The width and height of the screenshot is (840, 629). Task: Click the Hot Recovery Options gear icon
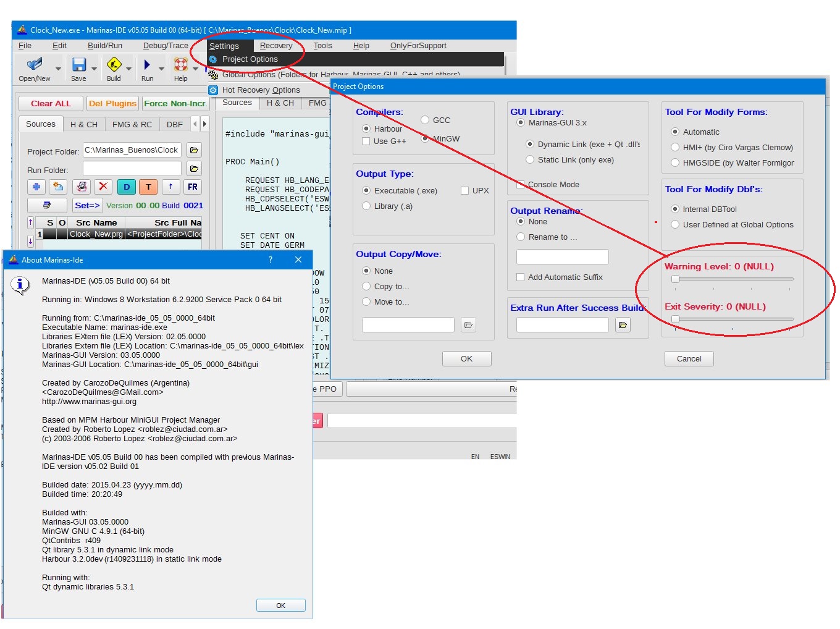[x=213, y=90]
